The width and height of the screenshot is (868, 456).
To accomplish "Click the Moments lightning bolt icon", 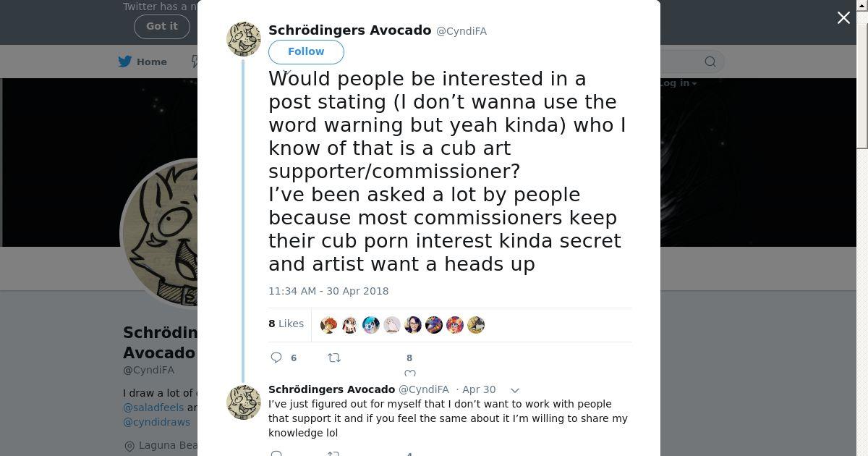I will click(x=194, y=62).
